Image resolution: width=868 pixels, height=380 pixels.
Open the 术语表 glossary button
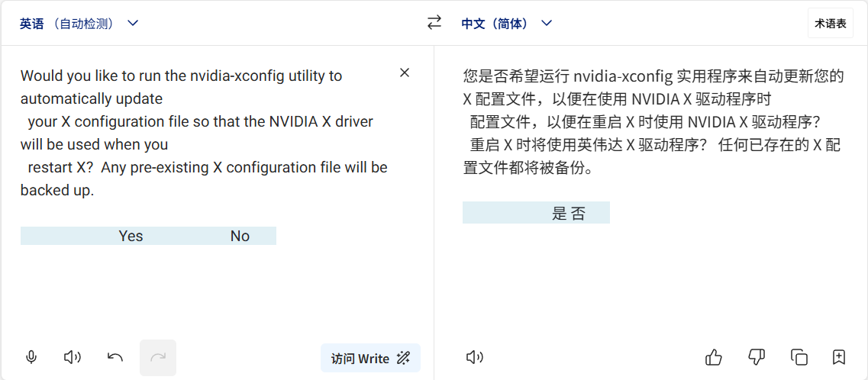click(x=831, y=23)
